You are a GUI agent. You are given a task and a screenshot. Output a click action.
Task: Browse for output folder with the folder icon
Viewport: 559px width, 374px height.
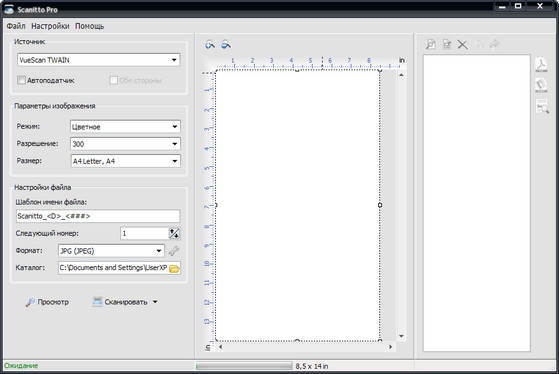pos(174,268)
